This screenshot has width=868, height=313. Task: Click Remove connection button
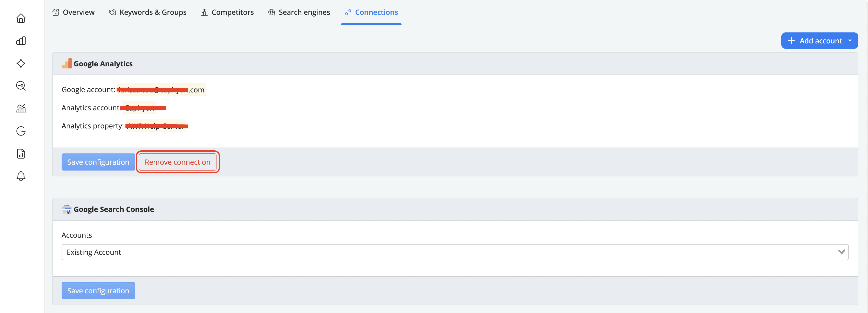(178, 162)
